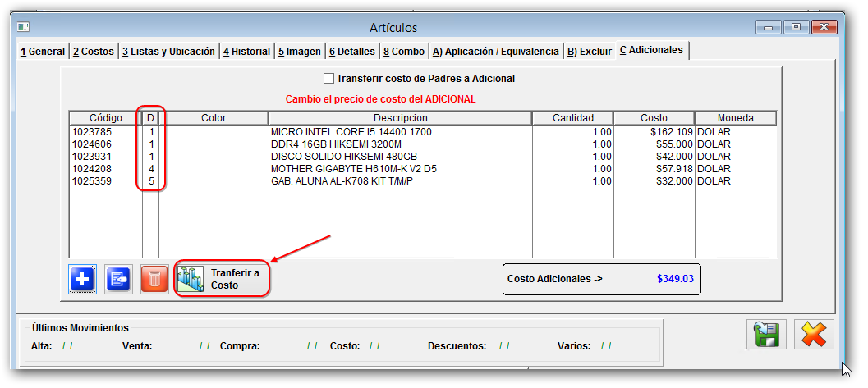Click the orange X cancel icon
The image size is (868, 388).
814,335
